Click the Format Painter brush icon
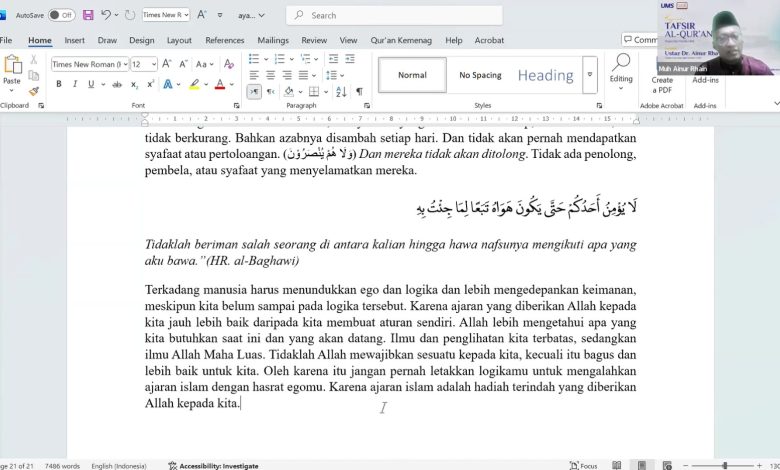 pos(33,91)
